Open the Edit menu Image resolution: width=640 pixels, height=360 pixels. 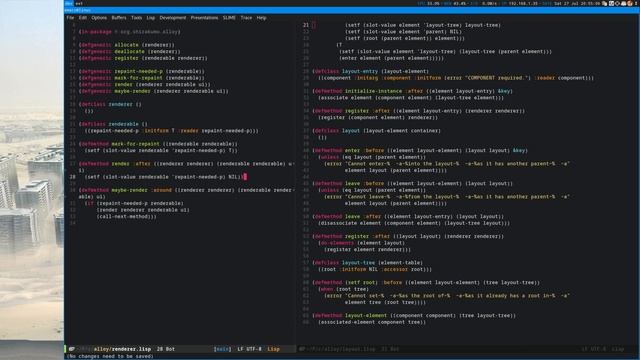pos(83,18)
